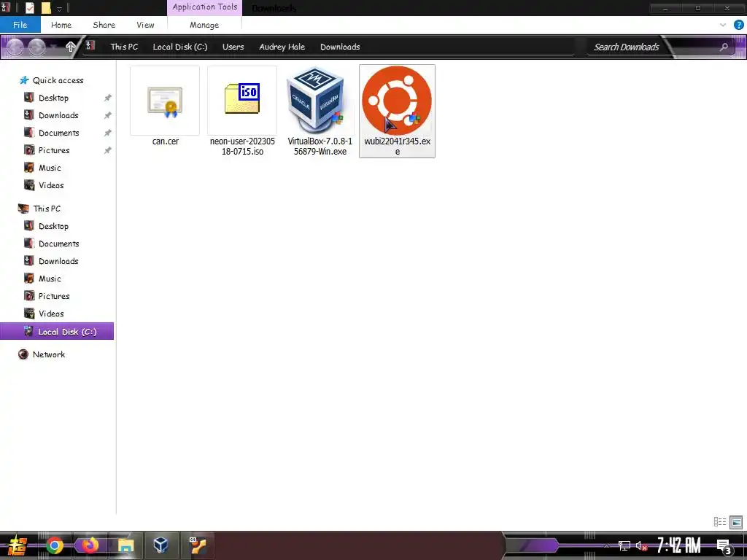Click the Downloads breadcrumb segment
Screen dimensions: 747x560
pos(340,47)
